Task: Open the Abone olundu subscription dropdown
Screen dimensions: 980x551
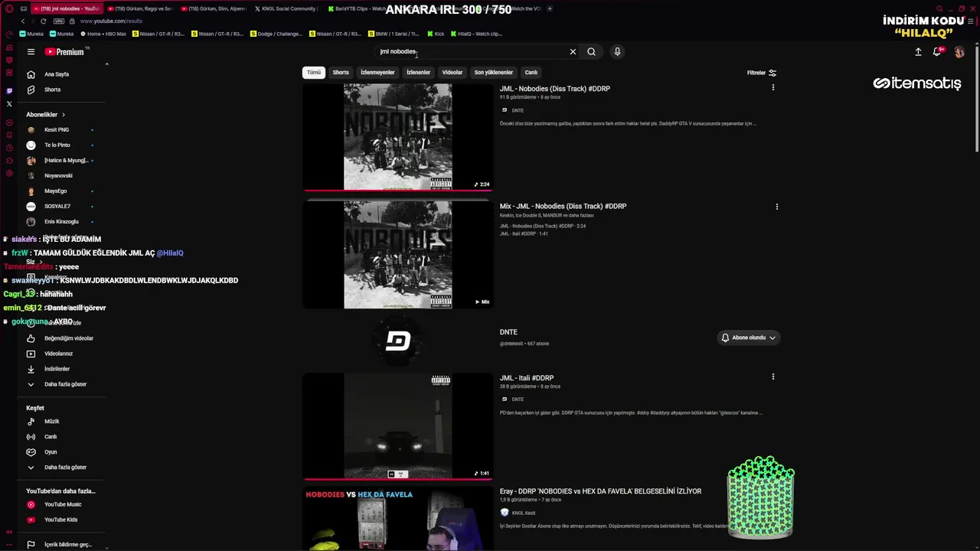Action: tap(748, 337)
